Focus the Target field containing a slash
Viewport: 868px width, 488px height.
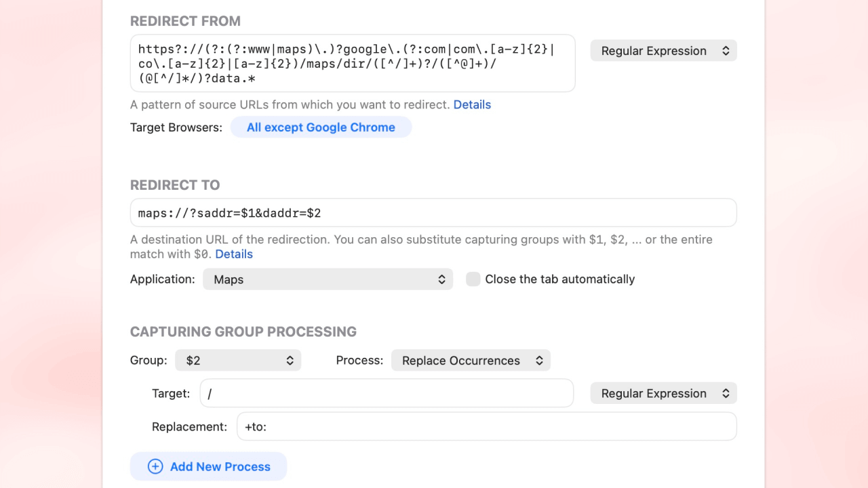pyautogui.click(x=387, y=393)
